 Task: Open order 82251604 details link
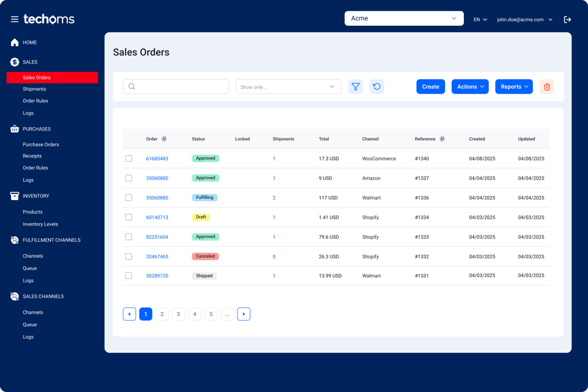[x=157, y=237]
